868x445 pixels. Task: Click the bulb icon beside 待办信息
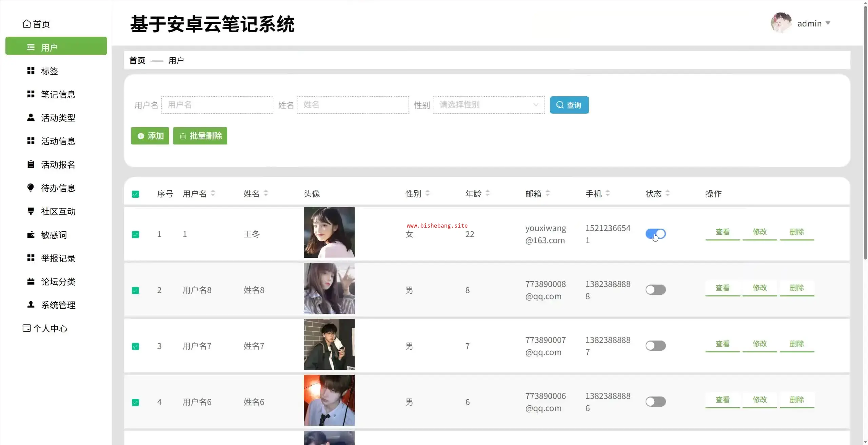[x=31, y=188]
